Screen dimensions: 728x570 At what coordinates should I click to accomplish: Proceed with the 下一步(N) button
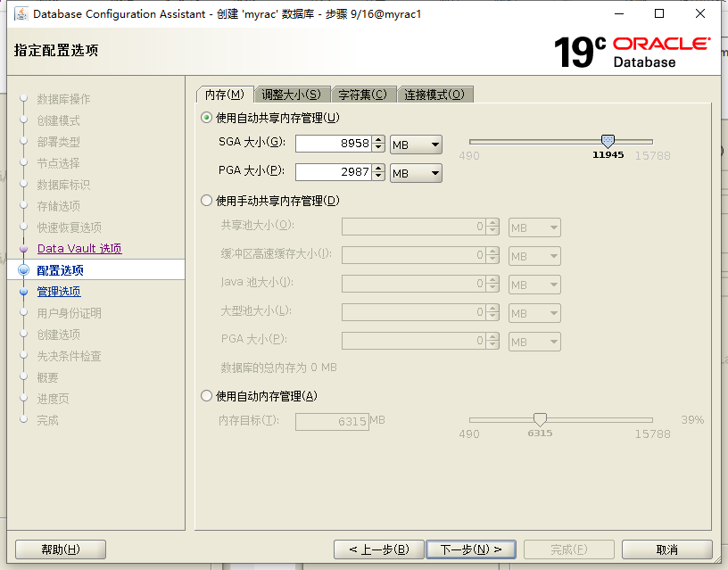(471, 549)
